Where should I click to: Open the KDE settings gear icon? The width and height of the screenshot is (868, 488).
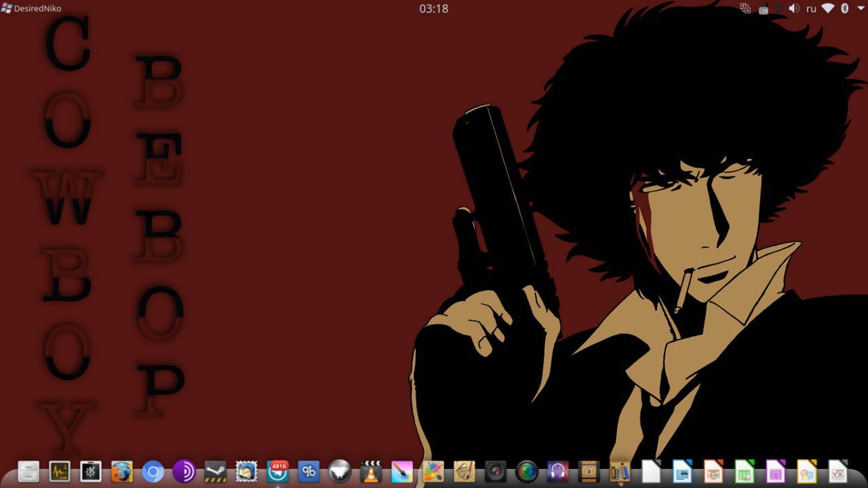[91, 471]
